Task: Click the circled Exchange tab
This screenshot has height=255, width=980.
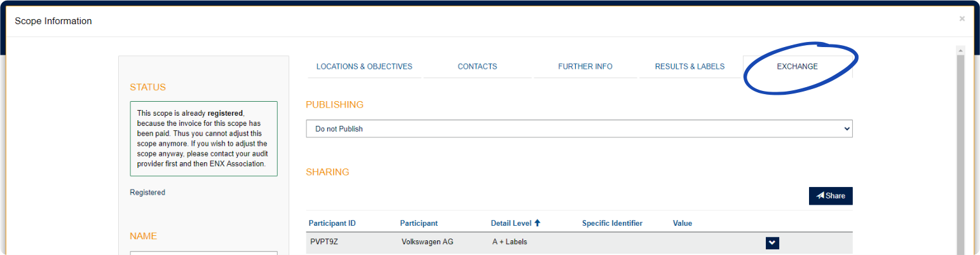Action: pyautogui.click(x=797, y=66)
